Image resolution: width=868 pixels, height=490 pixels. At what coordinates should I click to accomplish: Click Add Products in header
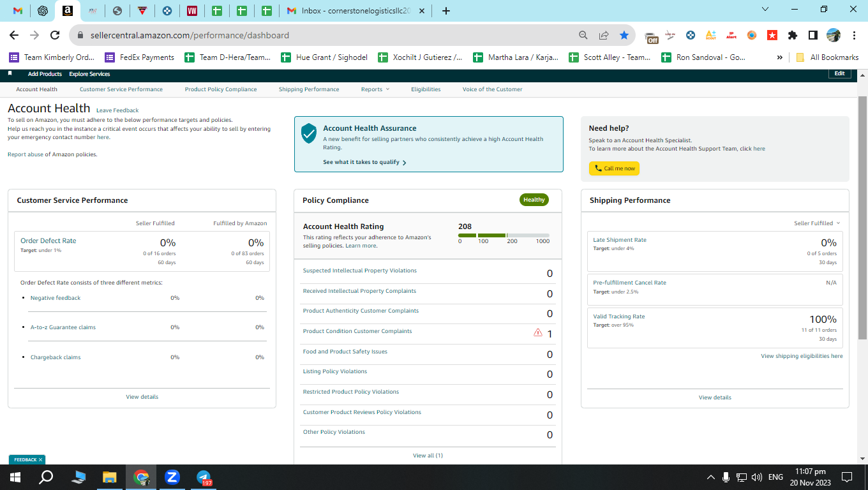[45, 74]
